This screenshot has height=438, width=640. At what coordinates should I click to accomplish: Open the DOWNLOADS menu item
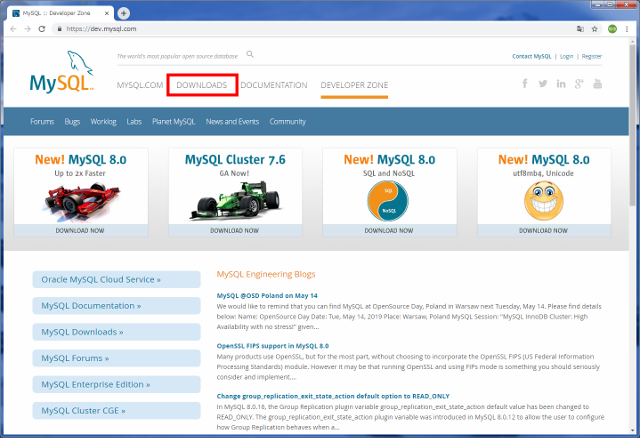[x=201, y=85]
